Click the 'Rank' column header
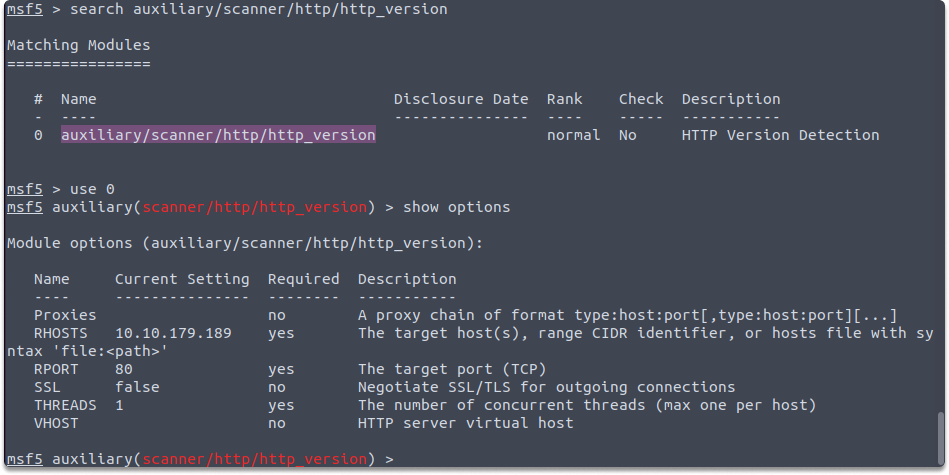The height and width of the screenshot is (475, 949). coord(565,99)
